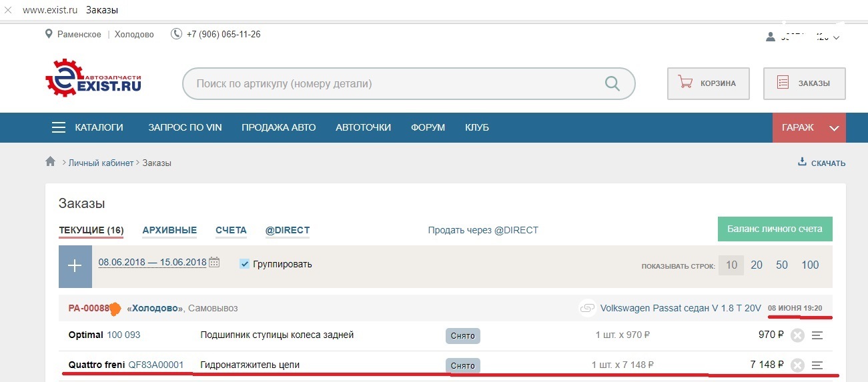The image size is (868, 382).
Task: Switch to the @DIRECT tab
Action: click(x=288, y=231)
